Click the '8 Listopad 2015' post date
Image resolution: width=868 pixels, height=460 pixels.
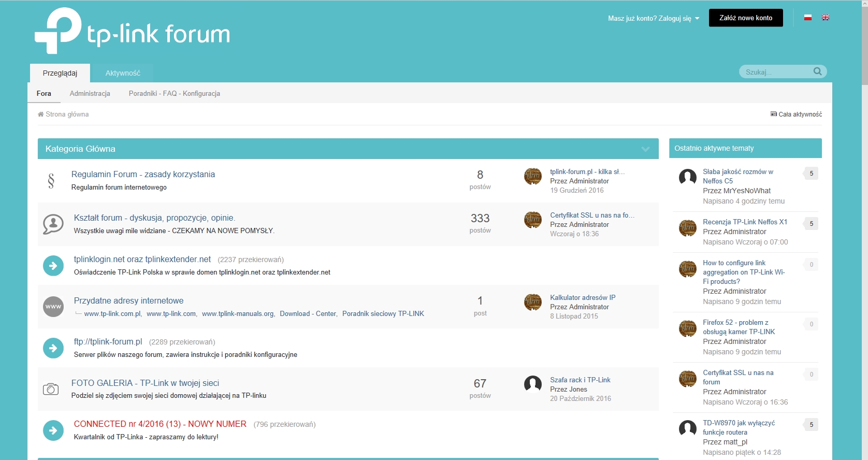(x=574, y=316)
